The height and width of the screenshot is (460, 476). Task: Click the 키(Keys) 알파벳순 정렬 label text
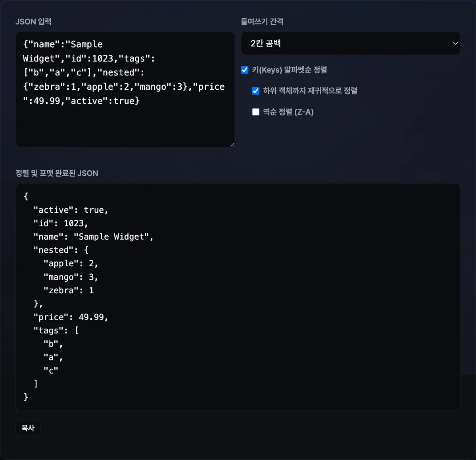point(290,70)
